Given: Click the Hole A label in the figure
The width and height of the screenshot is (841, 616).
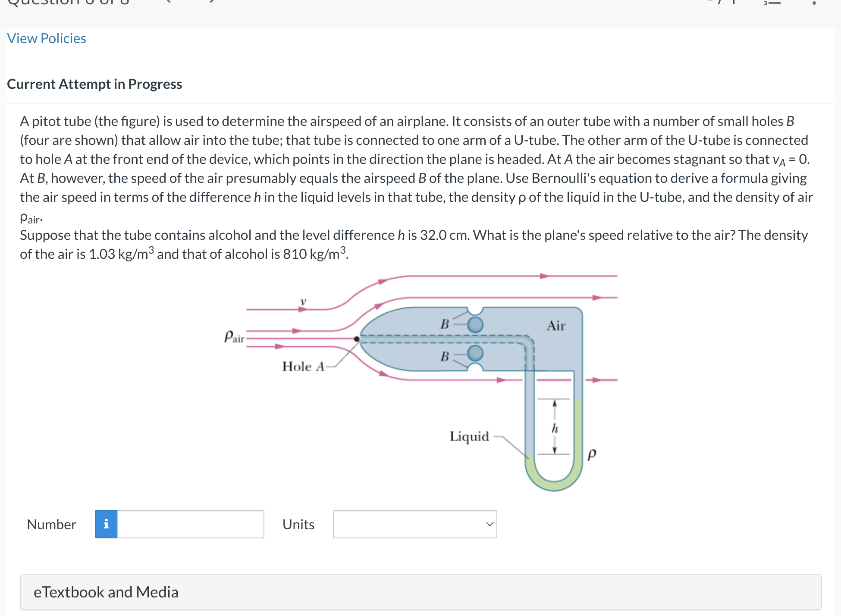Looking at the screenshot, I should 303,367.
